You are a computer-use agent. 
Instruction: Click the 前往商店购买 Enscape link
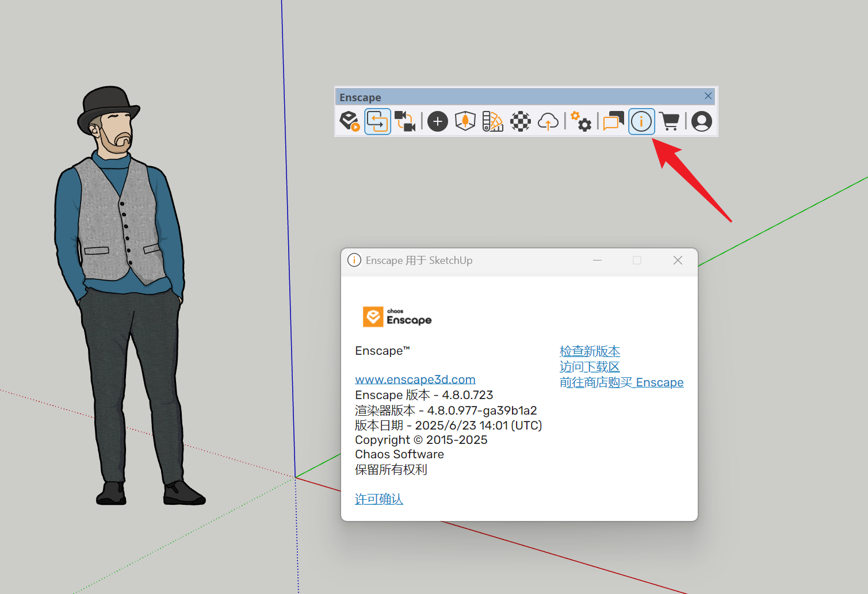pos(621,382)
